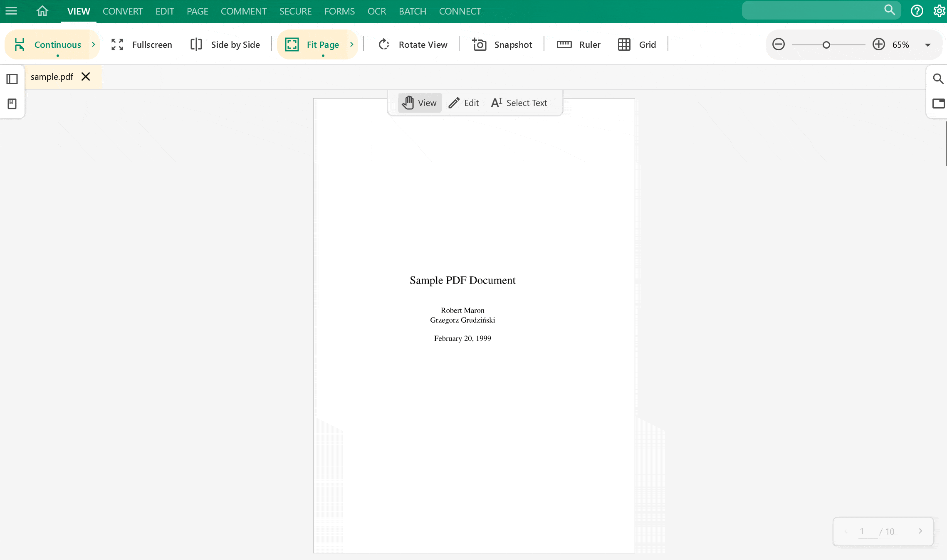Viewport: 947px width, 560px height.
Task: Click the search magnifier icon
Action: [x=938, y=79]
